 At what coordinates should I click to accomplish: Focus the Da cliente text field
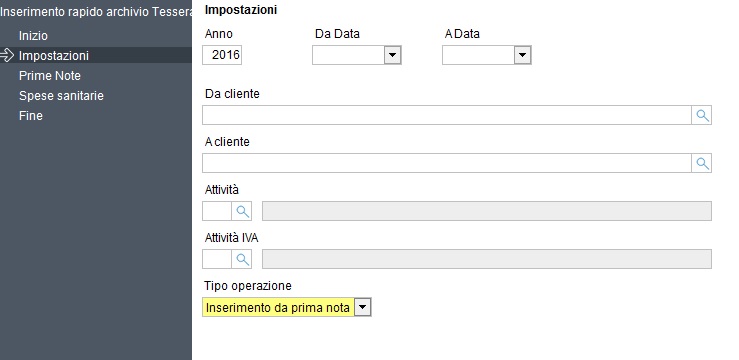coord(447,115)
